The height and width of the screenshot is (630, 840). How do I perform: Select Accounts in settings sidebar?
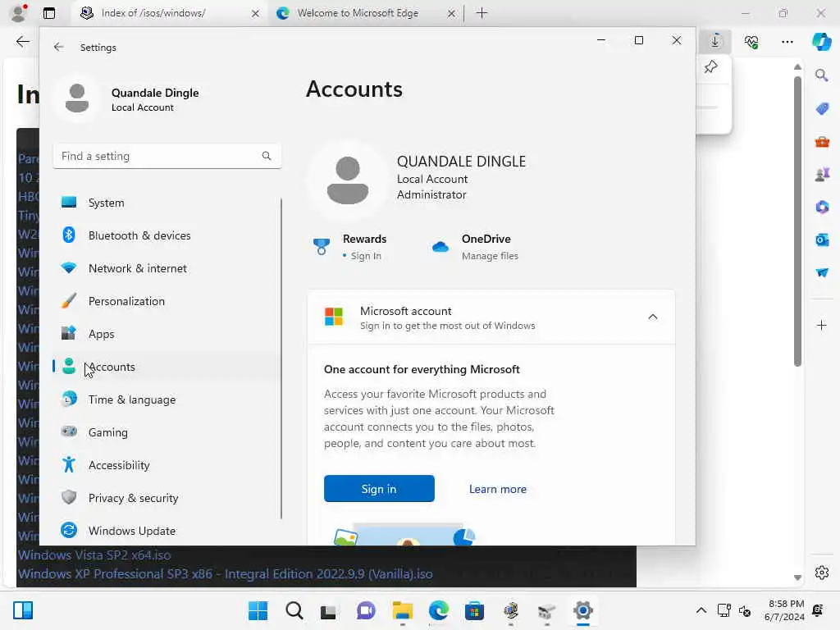[x=167, y=367]
